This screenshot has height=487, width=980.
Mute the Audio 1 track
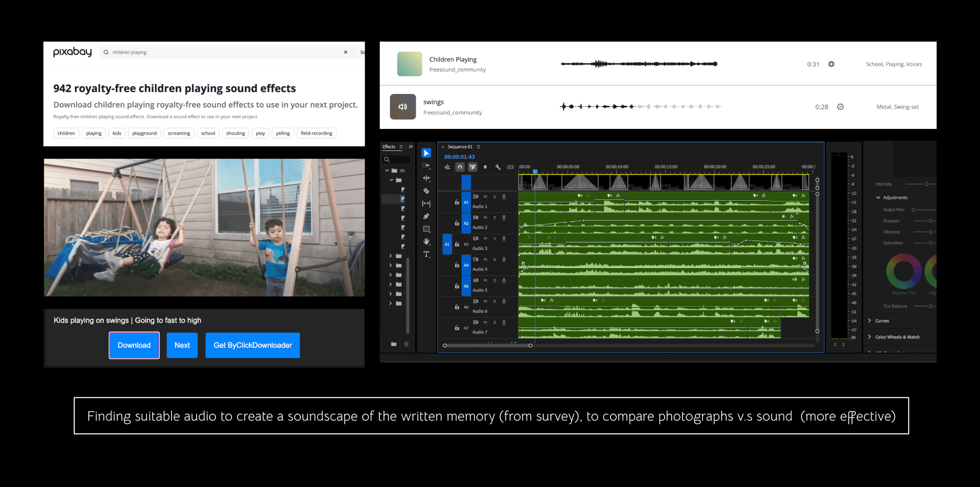(485, 197)
